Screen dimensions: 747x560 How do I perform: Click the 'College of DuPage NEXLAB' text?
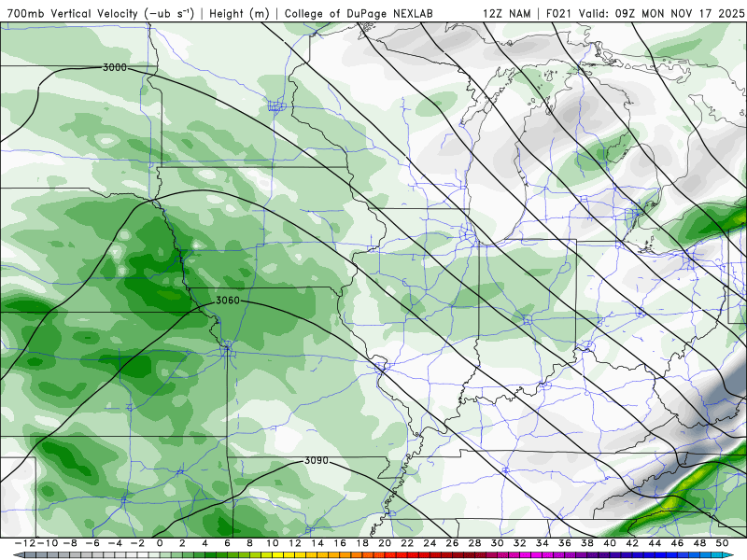coord(359,13)
